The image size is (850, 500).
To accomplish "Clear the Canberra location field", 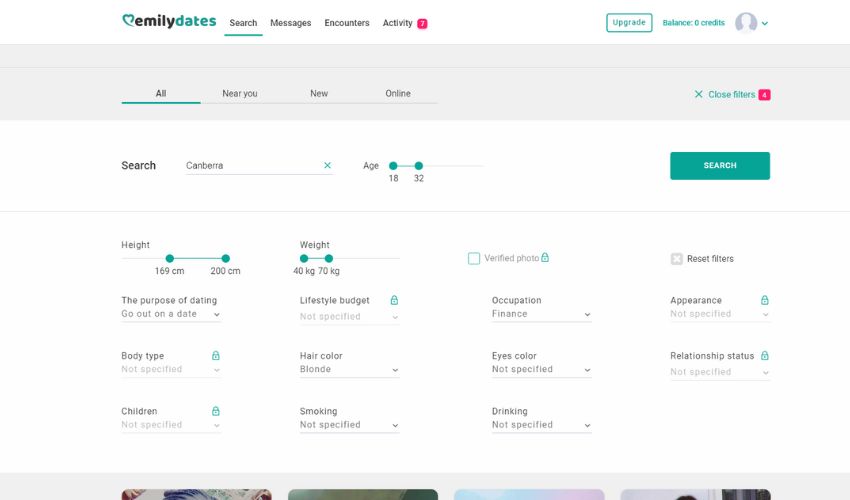I will (327, 165).
